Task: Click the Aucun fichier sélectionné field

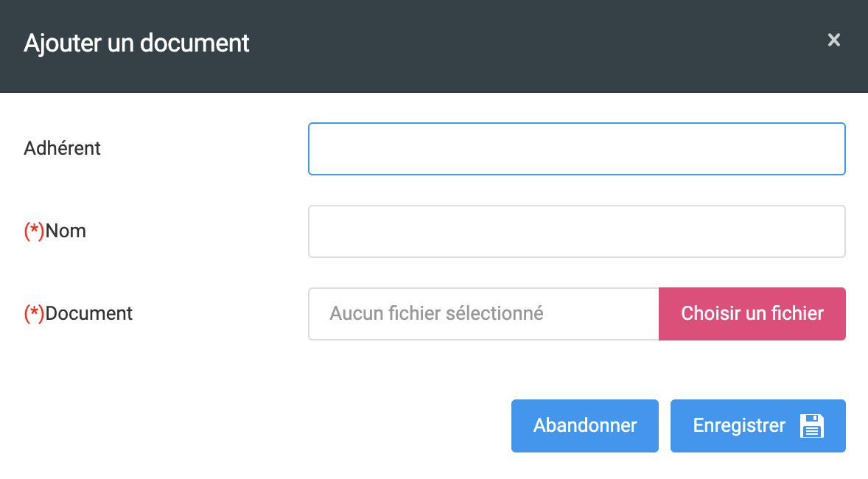Action: (x=483, y=313)
